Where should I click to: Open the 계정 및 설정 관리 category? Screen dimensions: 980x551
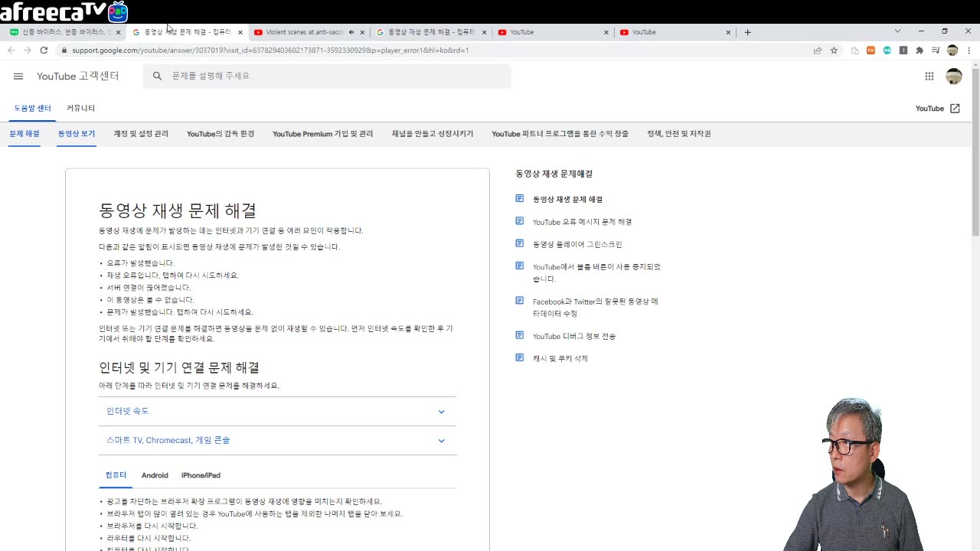[141, 133]
